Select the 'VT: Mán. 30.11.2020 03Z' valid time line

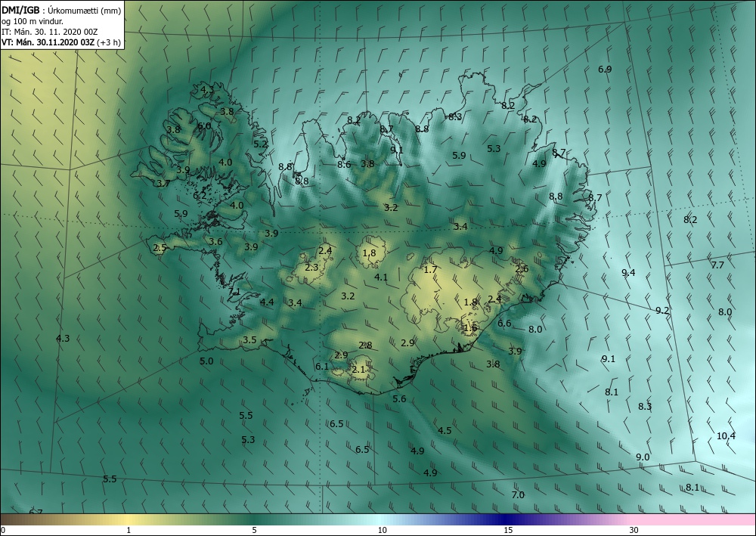tap(48, 42)
